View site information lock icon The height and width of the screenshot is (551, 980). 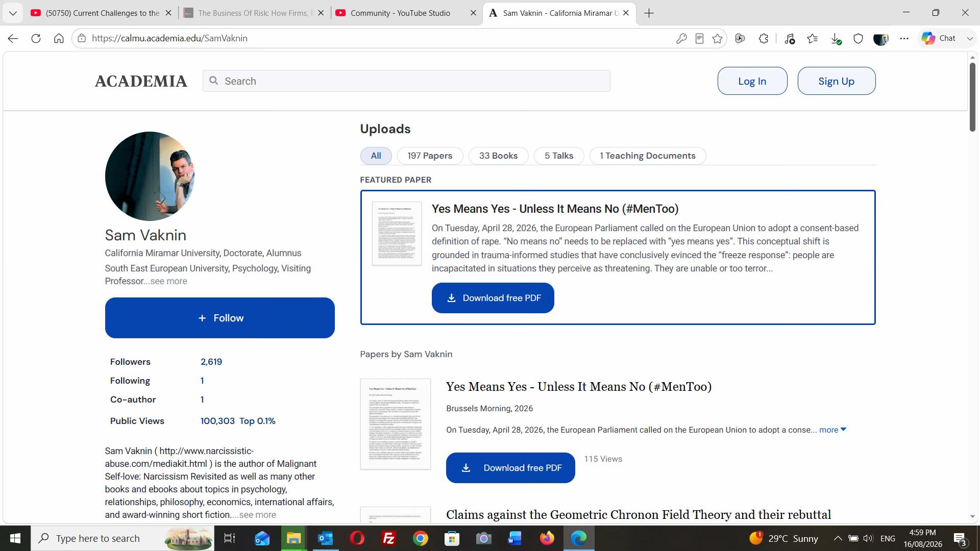click(82, 38)
